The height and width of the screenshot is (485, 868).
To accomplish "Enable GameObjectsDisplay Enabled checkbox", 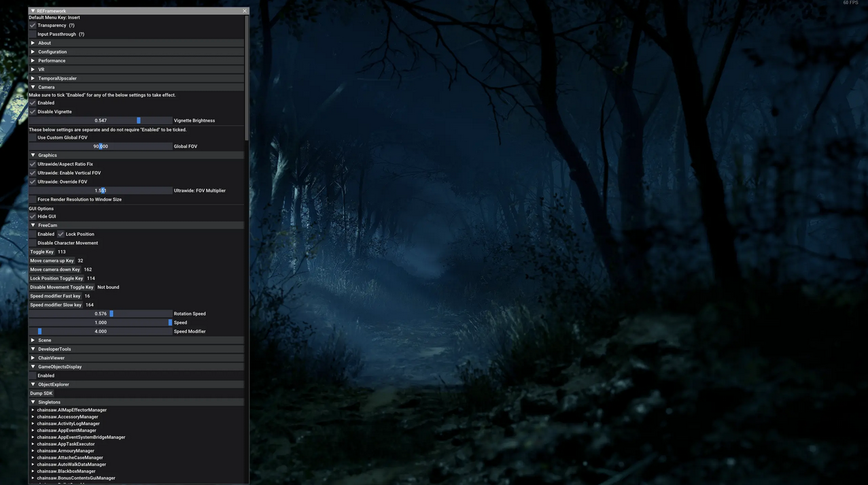I will click(x=33, y=375).
